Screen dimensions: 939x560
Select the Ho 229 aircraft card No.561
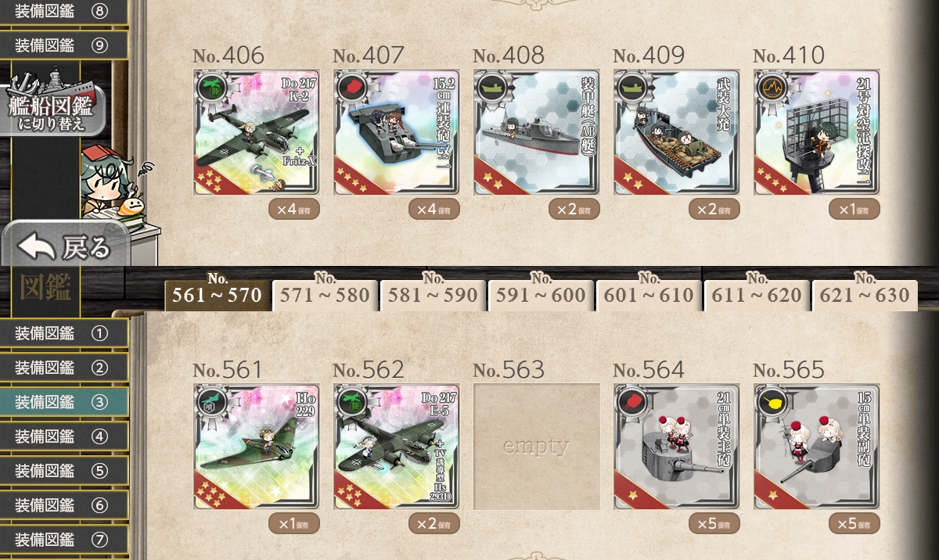(257, 447)
